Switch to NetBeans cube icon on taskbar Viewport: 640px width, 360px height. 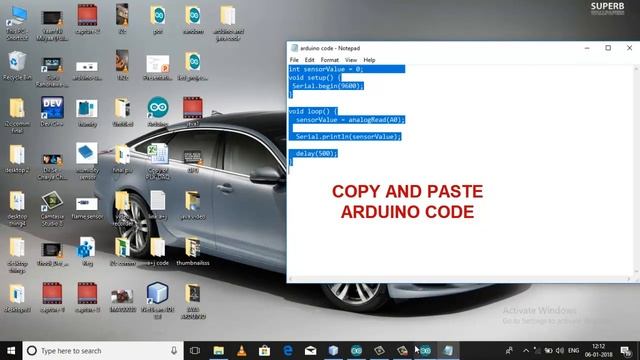(x=333, y=351)
